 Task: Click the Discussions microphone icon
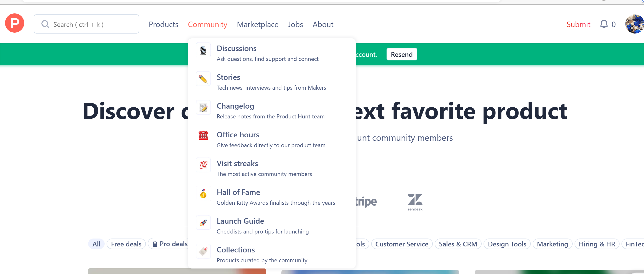coord(203,50)
